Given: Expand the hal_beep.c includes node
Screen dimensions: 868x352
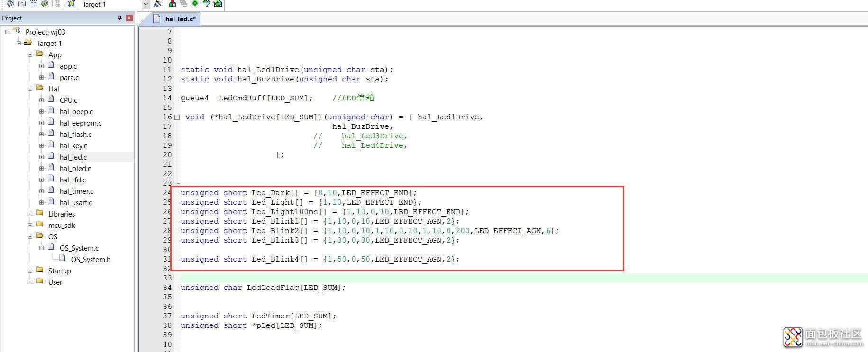Looking at the screenshot, I should click(41, 111).
